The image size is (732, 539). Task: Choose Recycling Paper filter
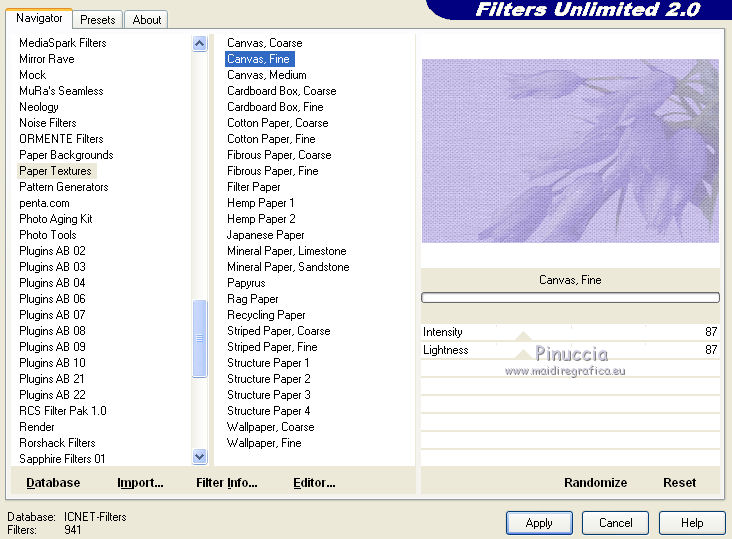[266, 315]
